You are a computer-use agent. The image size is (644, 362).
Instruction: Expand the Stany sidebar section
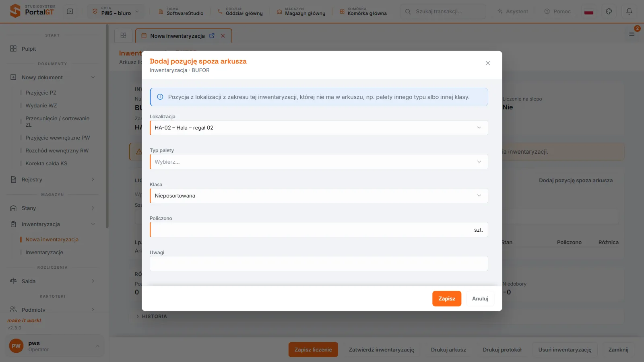[93, 208]
